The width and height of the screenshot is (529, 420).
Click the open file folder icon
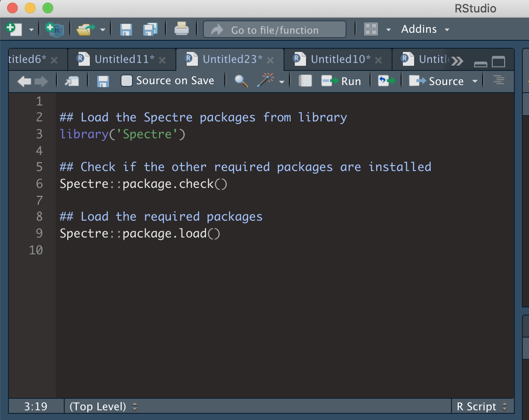point(86,29)
